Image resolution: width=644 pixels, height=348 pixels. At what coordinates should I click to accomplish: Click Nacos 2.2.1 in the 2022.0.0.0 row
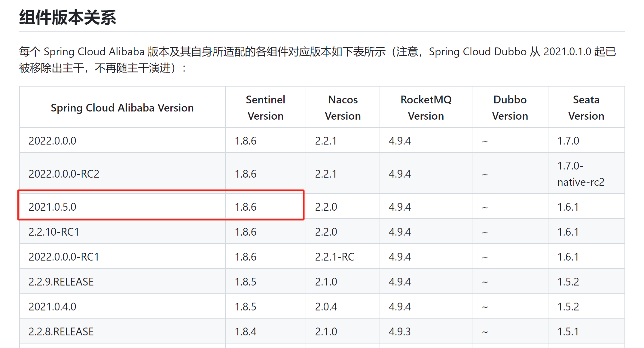tap(343, 140)
